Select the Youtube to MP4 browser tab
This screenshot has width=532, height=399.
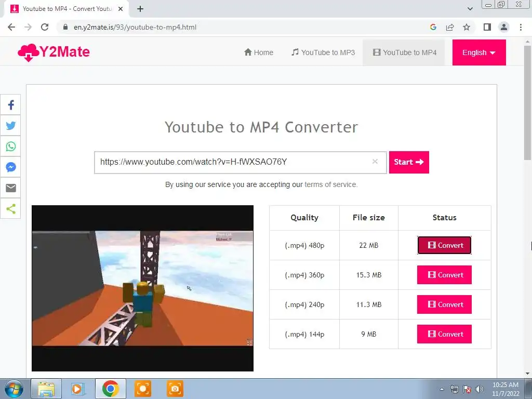point(67,9)
